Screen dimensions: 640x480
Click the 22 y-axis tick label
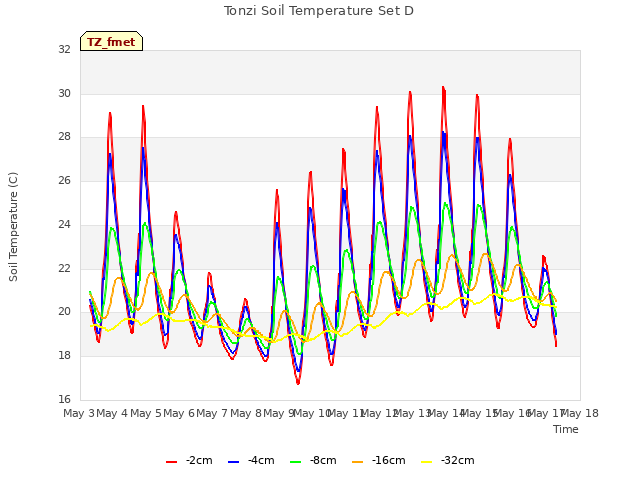(64, 268)
